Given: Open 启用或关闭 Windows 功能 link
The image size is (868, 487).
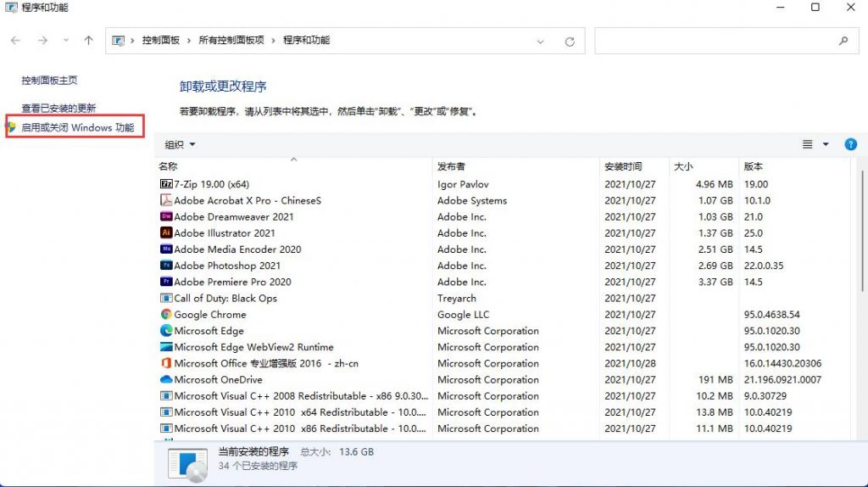Looking at the screenshot, I should (77, 127).
